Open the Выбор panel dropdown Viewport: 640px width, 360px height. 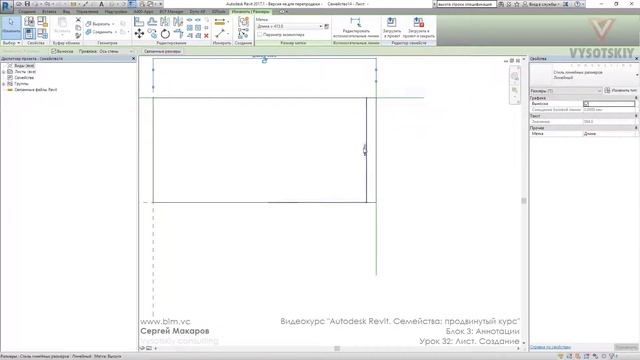coord(11,42)
